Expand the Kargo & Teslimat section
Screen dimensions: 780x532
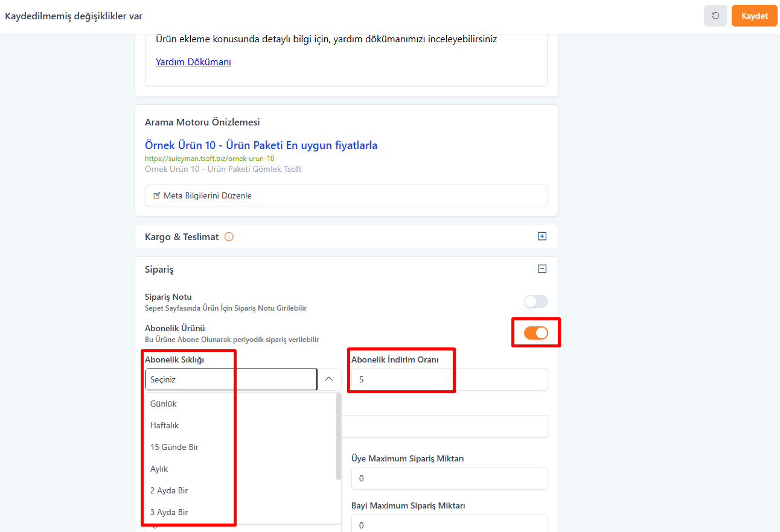pyautogui.click(x=542, y=236)
